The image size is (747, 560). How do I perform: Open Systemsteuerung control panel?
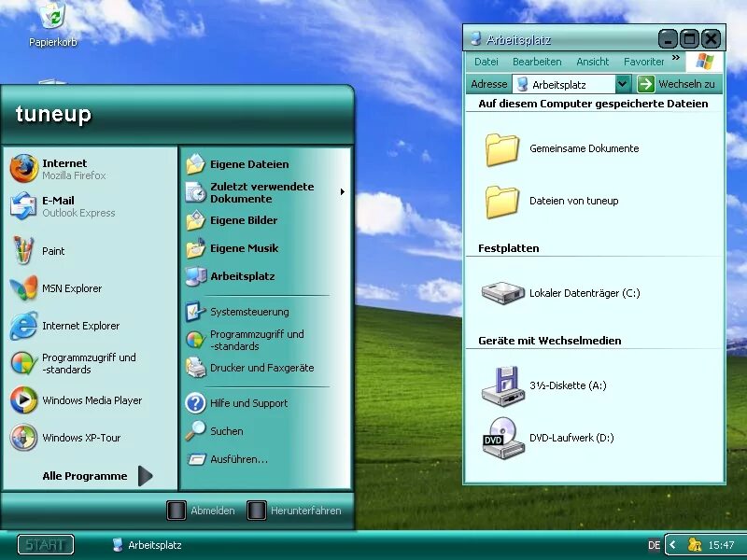237,312
